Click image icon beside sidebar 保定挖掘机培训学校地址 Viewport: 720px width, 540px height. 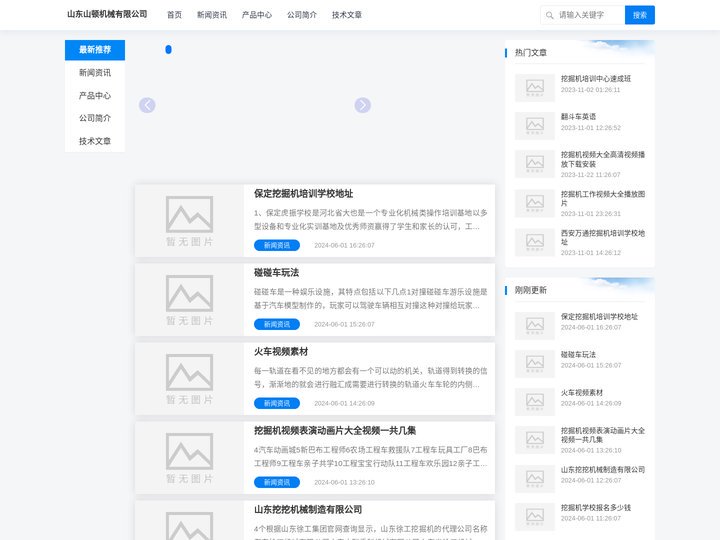(x=535, y=326)
